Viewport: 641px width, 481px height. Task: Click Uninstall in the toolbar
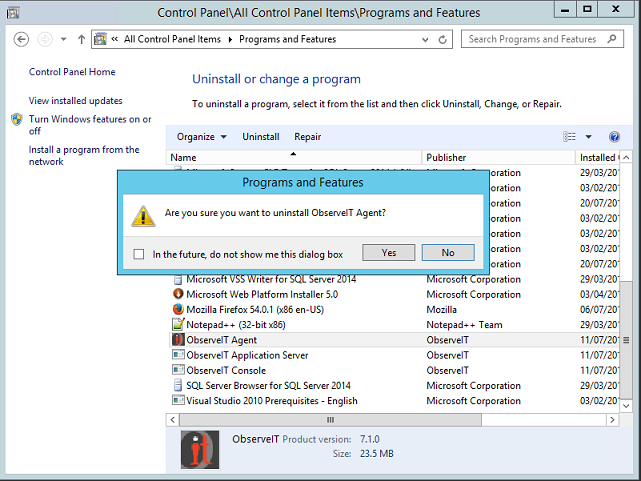tap(260, 137)
